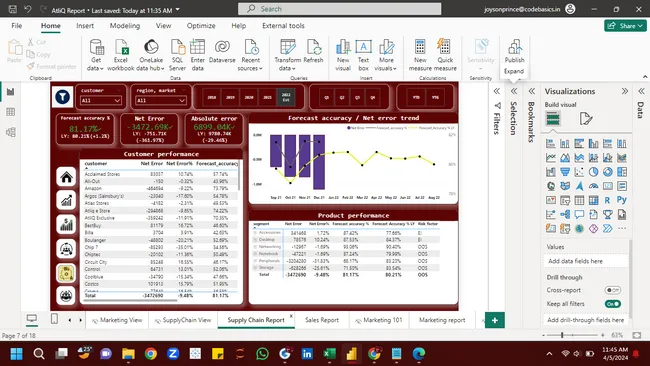Select the 2018 year slicer button
Image resolution: width=650 pixels, height=366 pixels.
(x=212, y=97)
